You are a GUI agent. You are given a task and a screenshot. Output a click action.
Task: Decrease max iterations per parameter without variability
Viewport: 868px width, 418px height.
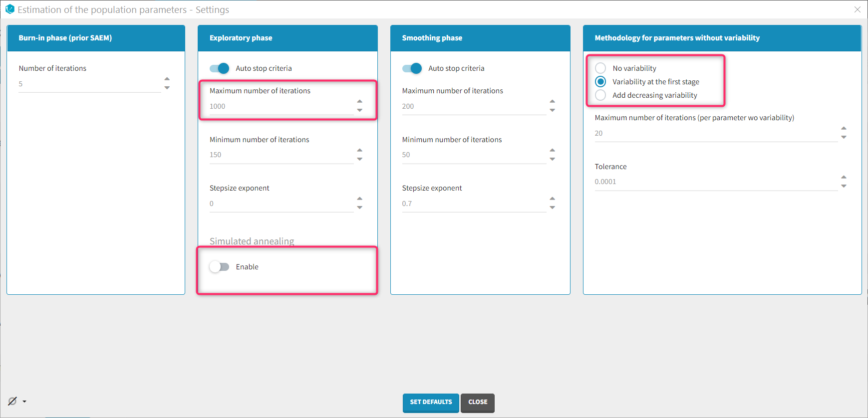[x=844, y=137]
